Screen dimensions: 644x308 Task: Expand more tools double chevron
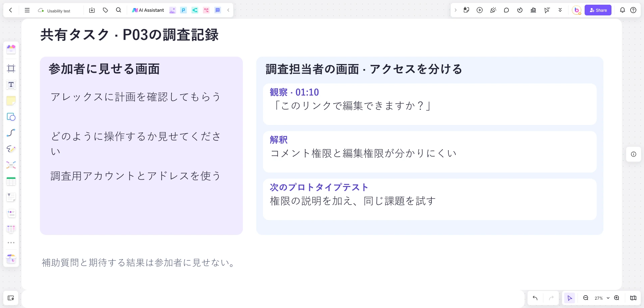coord(560,10)
